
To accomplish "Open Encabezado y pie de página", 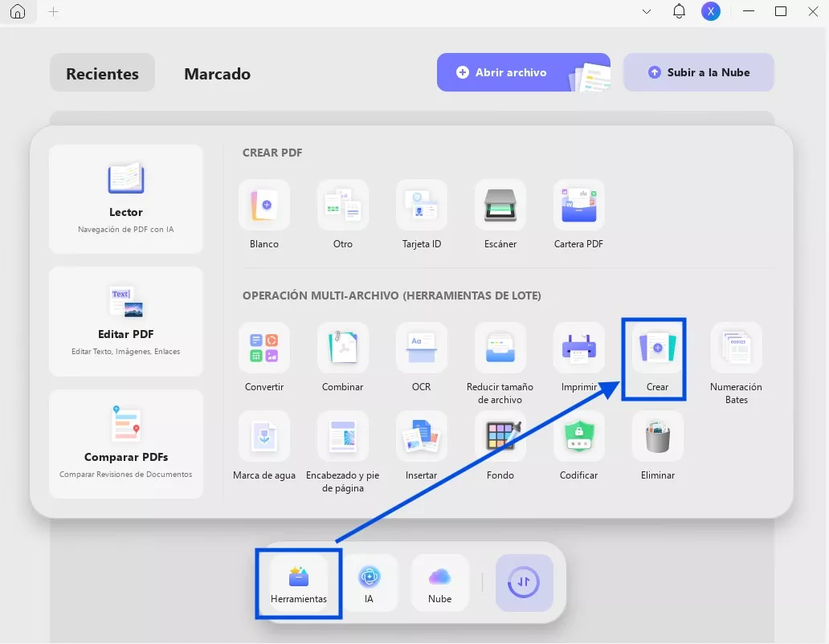I will pos(342,436).
